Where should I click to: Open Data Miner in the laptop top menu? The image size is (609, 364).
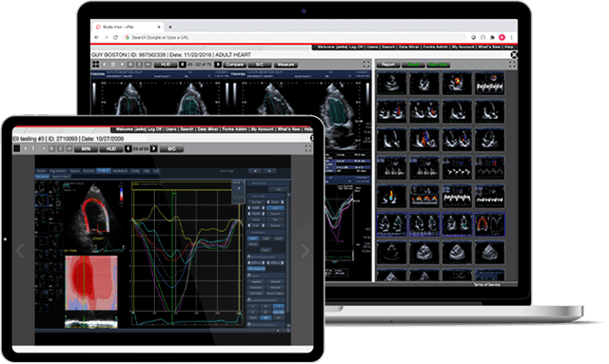(x=408, y=47)
